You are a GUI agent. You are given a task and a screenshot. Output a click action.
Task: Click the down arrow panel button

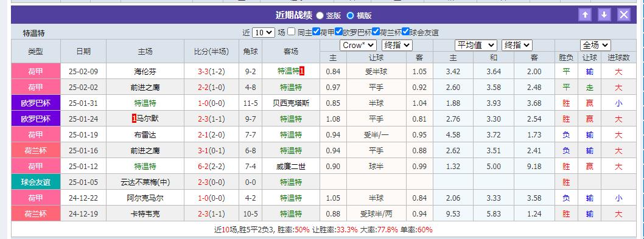click(604, 15)
